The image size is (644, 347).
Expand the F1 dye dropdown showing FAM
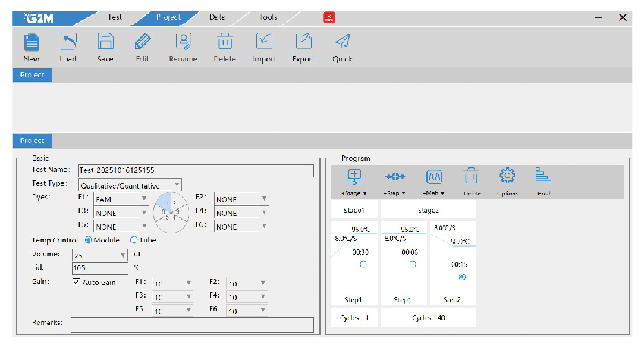pyautogui.click(x=143, y=199)
